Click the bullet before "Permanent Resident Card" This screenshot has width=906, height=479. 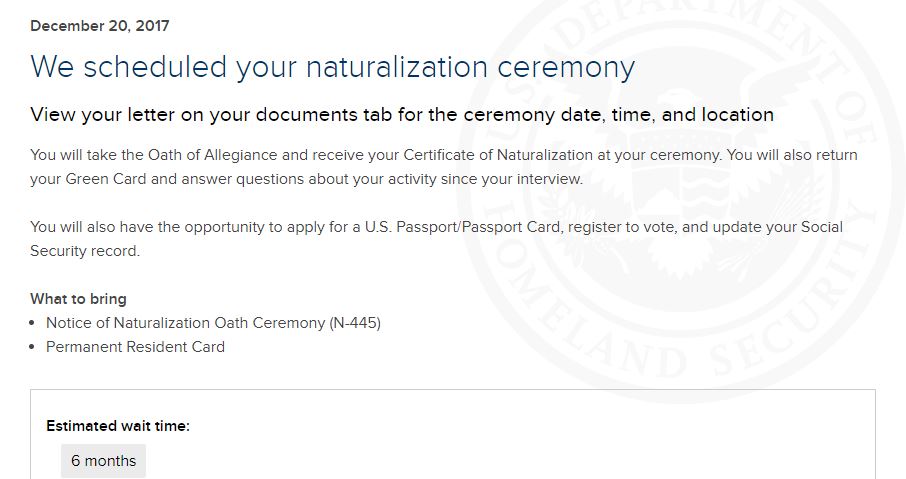[x=35, y=348]
